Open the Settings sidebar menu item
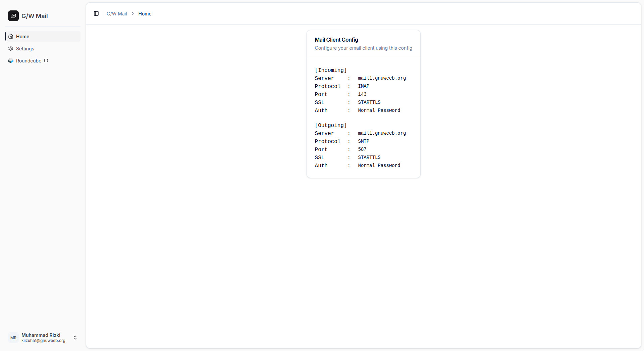 pyautogui.click(x=43, y=48)
